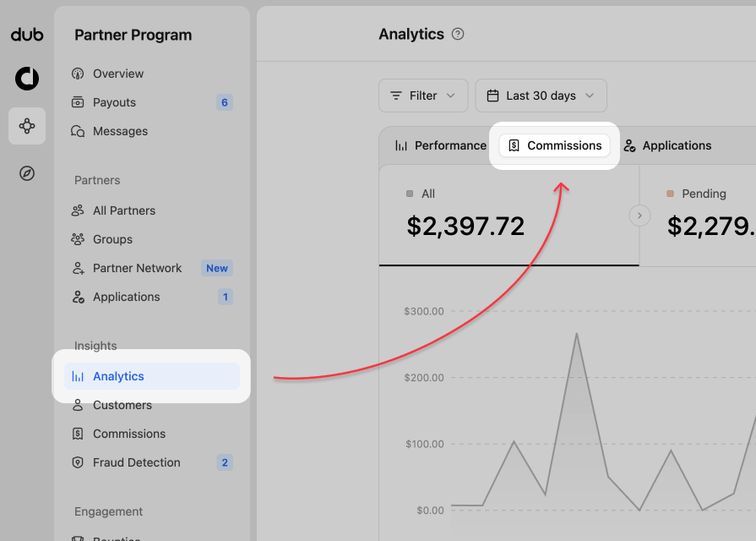Click the All Partners people icon
Viewport: 756px width, 541px height.
[x=78, y=210]
